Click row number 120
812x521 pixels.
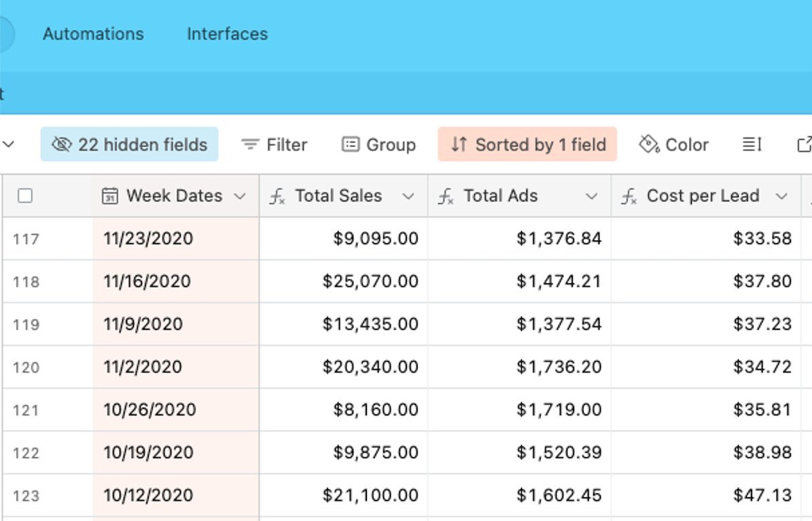tap(26, 367)
